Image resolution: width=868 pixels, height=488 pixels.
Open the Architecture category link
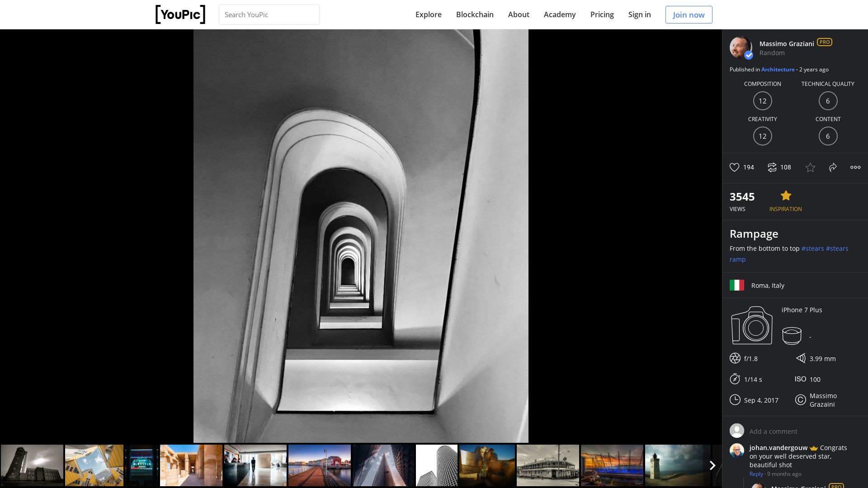pyautogui.click(x=778, y=70)
